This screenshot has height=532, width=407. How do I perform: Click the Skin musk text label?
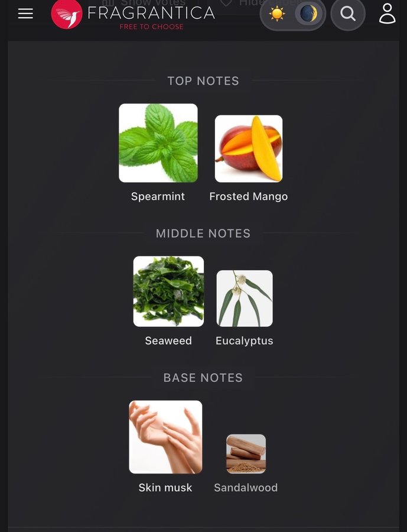[165, 488]
